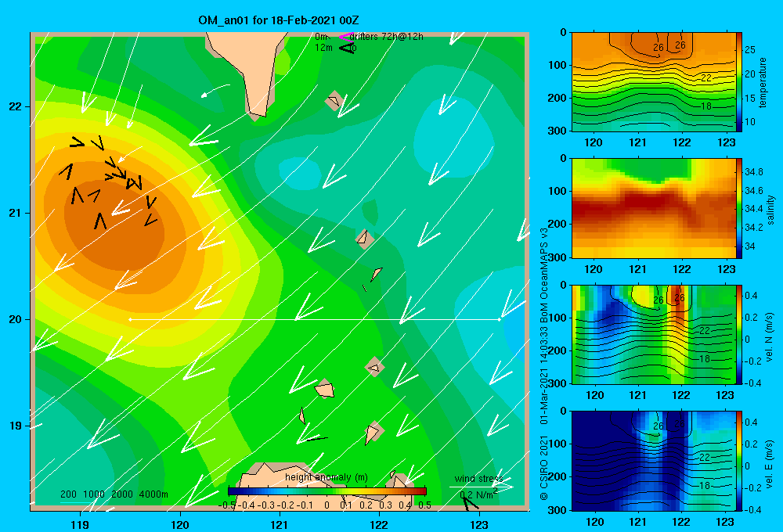The height and width of the screenshot is (532, 783).
Task: Click '-0.5' on the height anomaly scale
Action: [x=227, y=505]
